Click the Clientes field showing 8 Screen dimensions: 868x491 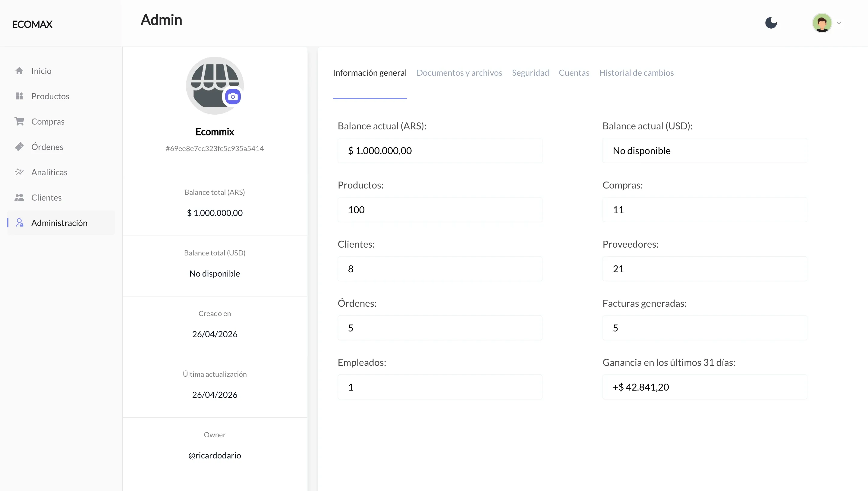click(440, 269)
